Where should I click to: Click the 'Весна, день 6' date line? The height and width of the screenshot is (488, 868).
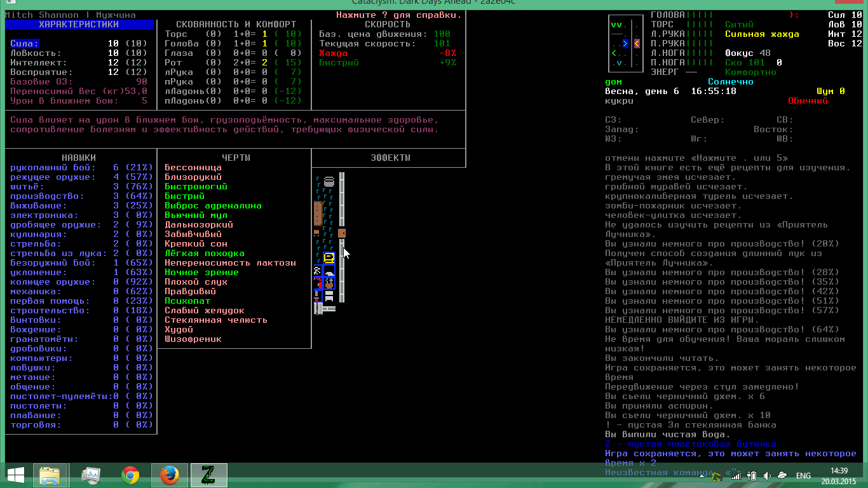[642, 91]
